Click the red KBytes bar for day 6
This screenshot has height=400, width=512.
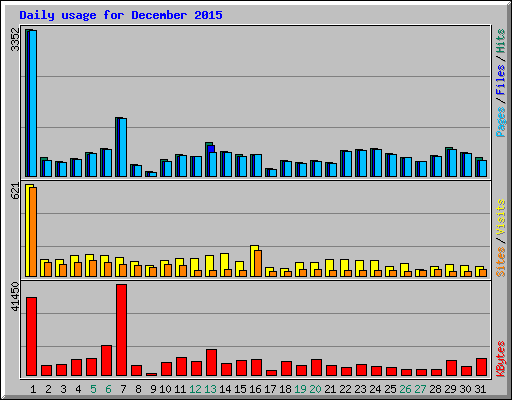click(x=106, y=361)
